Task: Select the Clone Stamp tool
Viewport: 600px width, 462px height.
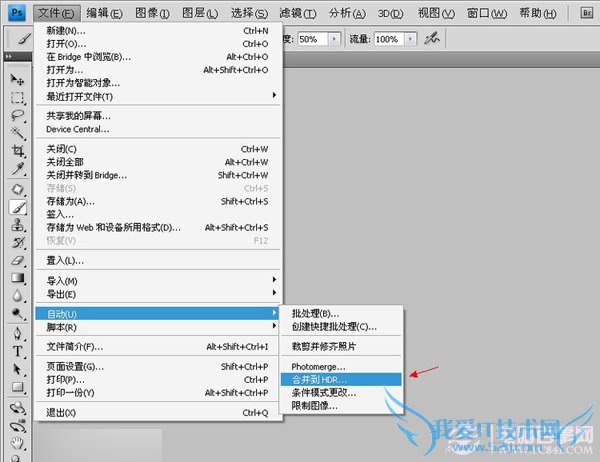Action: tap(17, 225)
